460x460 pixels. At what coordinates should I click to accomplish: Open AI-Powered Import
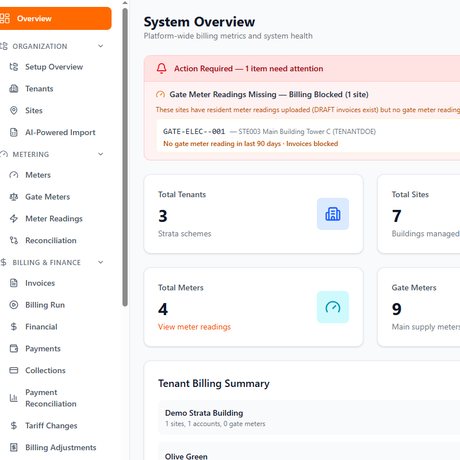(60, 132)
